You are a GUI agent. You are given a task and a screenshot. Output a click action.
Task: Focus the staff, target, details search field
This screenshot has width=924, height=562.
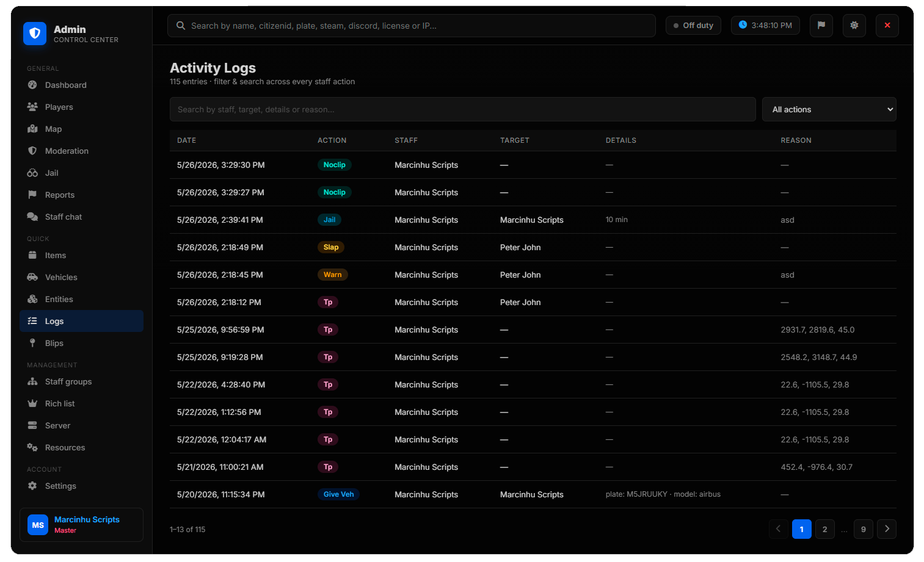click(462, 109)
